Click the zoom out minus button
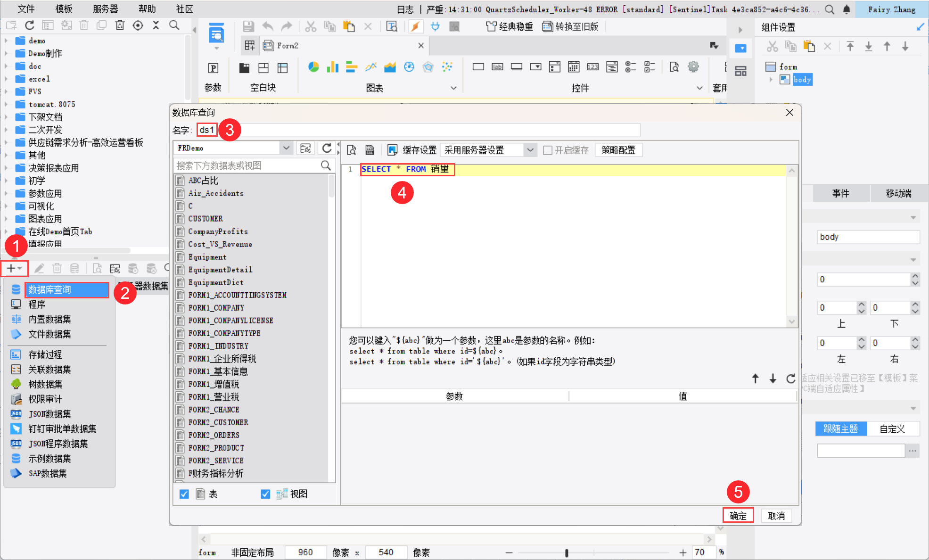Viewport: 929px width, 560px height. click(509, 552)
